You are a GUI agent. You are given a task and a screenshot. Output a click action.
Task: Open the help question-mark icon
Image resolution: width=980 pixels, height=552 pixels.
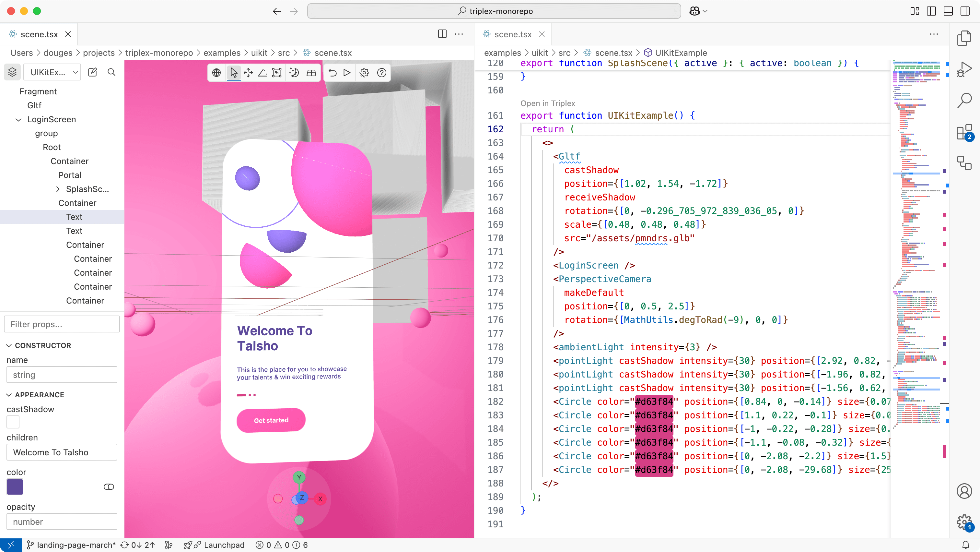click(381, 73)
